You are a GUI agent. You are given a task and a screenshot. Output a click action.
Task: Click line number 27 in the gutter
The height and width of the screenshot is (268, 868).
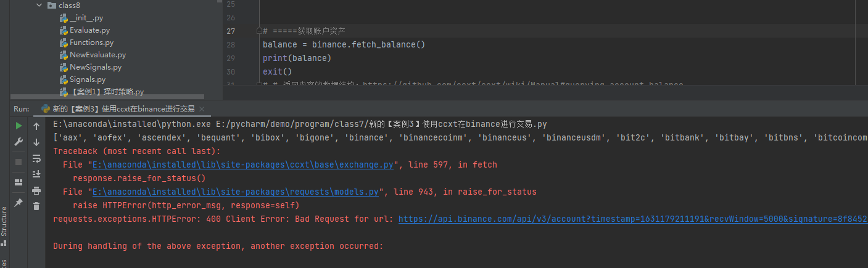click(231, 31)
